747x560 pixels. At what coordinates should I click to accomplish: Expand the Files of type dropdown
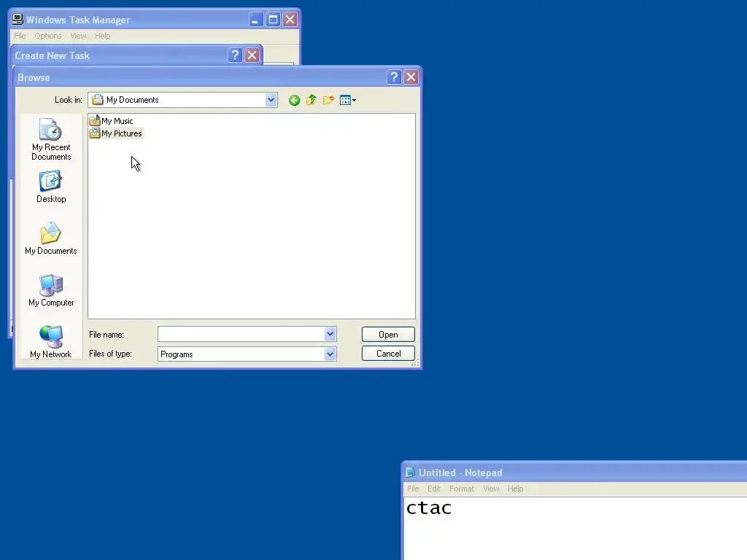tap(330, 354)
